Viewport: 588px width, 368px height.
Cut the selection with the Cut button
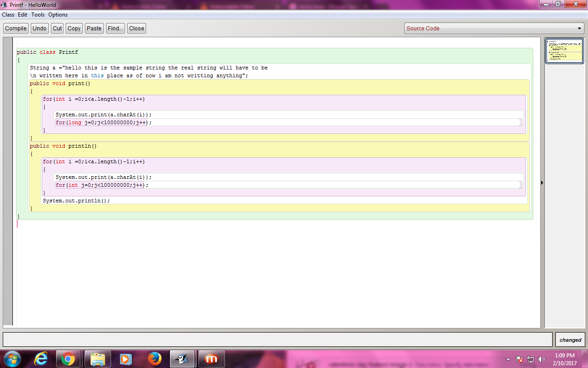(57, 28)
